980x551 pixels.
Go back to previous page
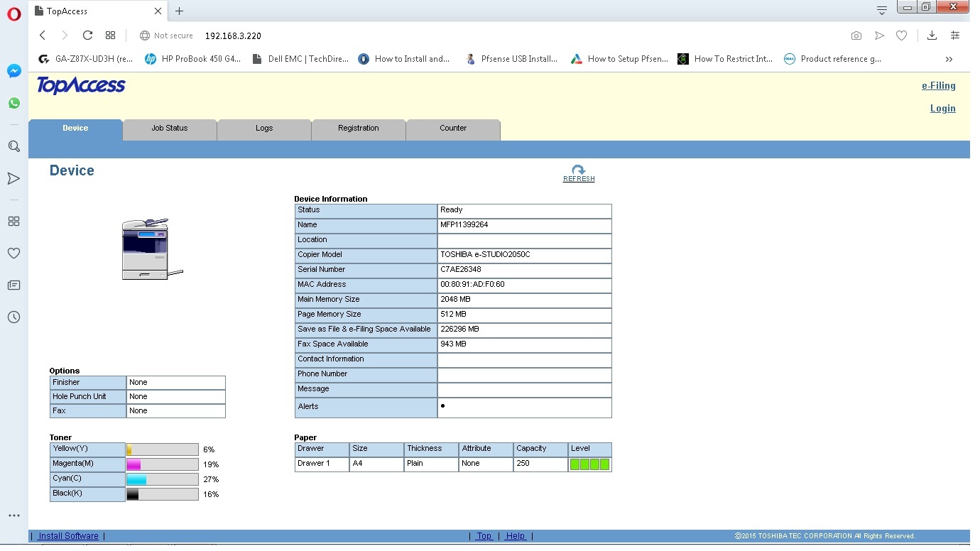pyautogui.click(x=43, y=36)
